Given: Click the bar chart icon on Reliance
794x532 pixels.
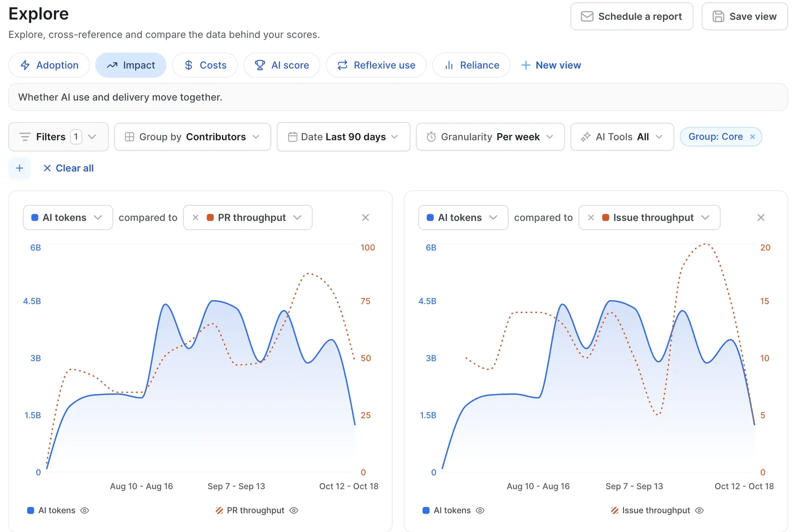Looking at the screenshot, I should pos(449,65).
